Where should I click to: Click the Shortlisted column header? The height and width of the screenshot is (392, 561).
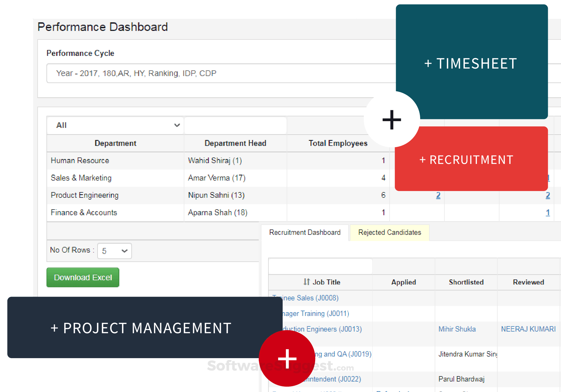pos(466,282)
